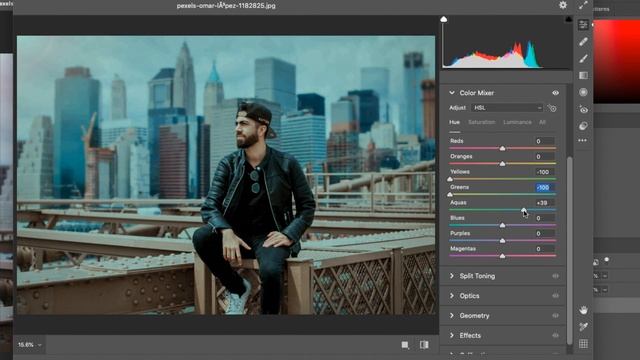Screen dimensions: 640x360
Task: Click the Purples hue slider handle
Action: [x=502, y=240]
